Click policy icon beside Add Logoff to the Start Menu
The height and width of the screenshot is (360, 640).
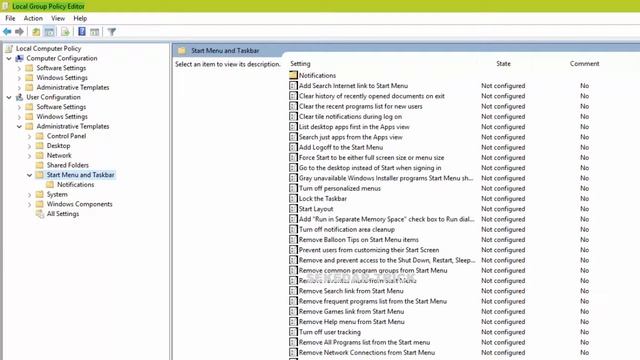pos(293,147)
